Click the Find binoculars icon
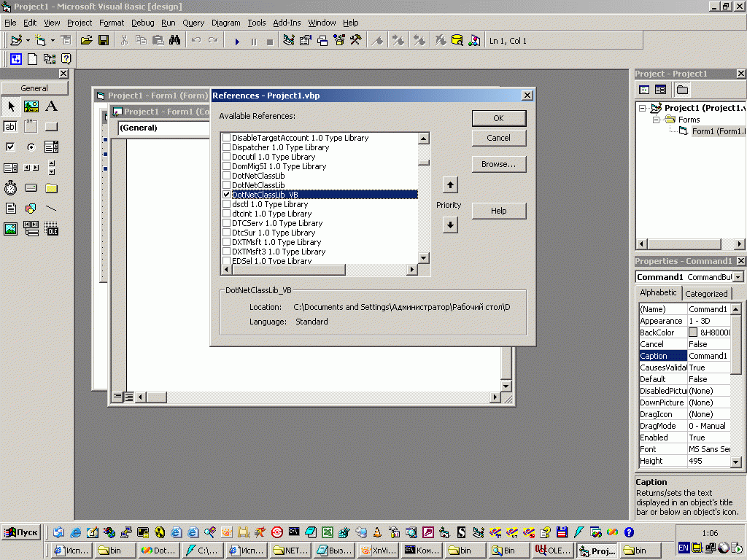 (175, 41)
